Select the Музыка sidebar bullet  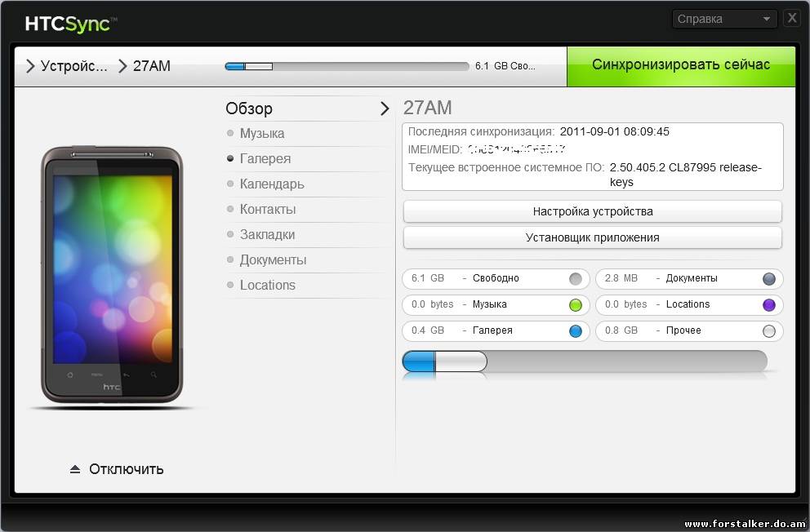click(231, 134)
